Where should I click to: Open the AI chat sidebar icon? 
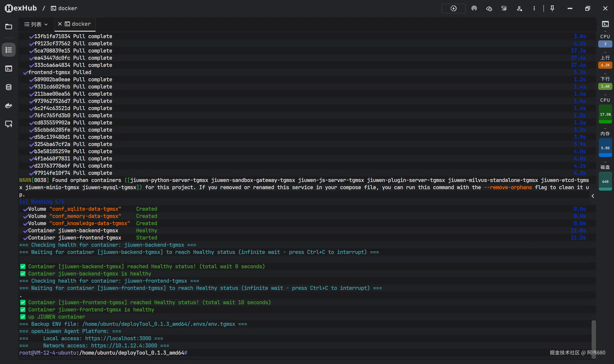coord(9,124)
